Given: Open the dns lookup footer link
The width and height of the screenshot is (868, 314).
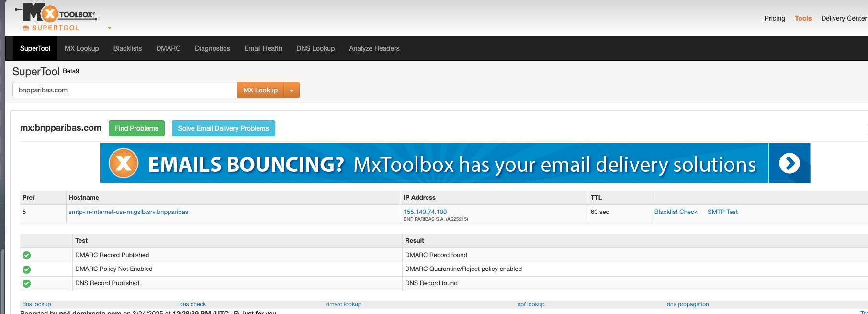Looking at the screenshot, I should [x=37, y=304].
